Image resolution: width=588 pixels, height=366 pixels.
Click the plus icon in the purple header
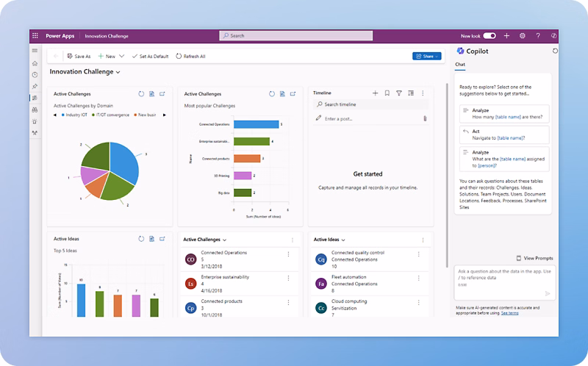506,35
